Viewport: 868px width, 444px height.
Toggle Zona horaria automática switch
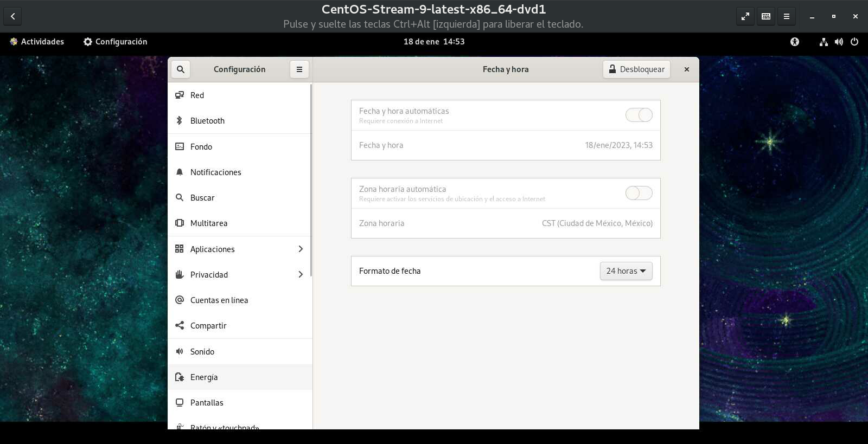639,193
